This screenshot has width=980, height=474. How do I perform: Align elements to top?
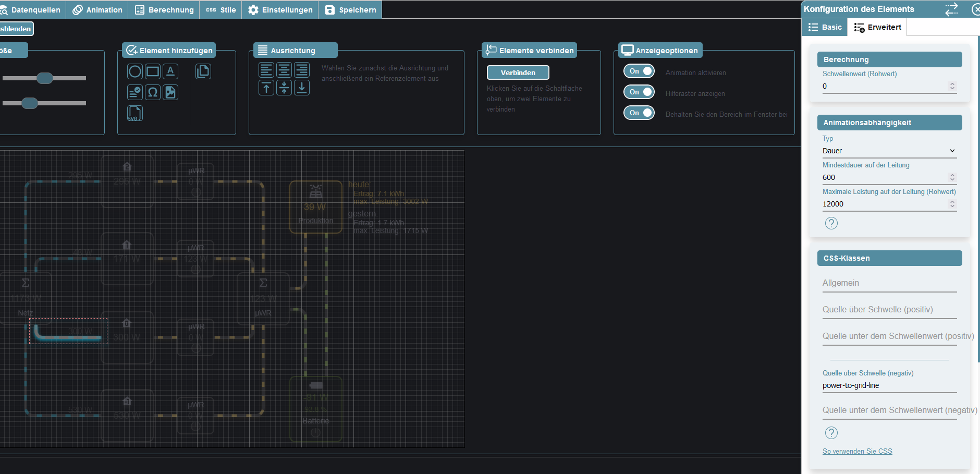(x=266, y=88)
